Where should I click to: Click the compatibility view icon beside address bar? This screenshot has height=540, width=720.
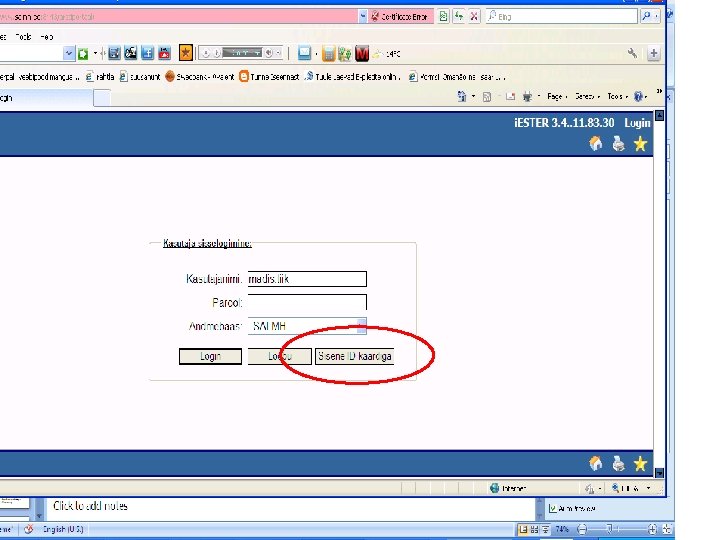coord(443,17)
